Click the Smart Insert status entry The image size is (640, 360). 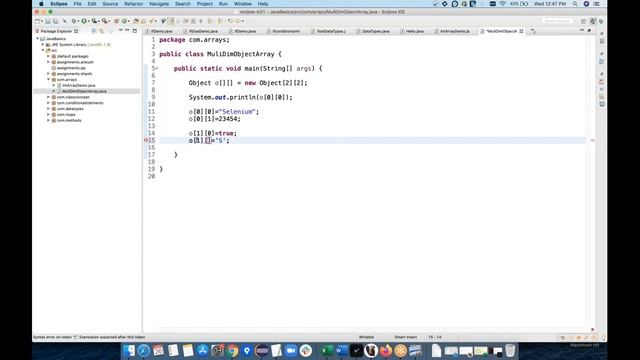coord(405,337)
